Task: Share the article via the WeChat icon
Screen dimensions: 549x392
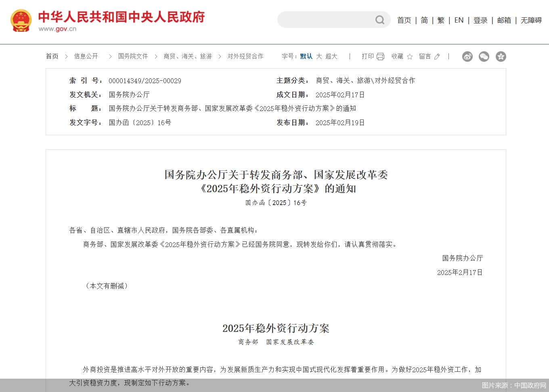Action: point(484,57)
